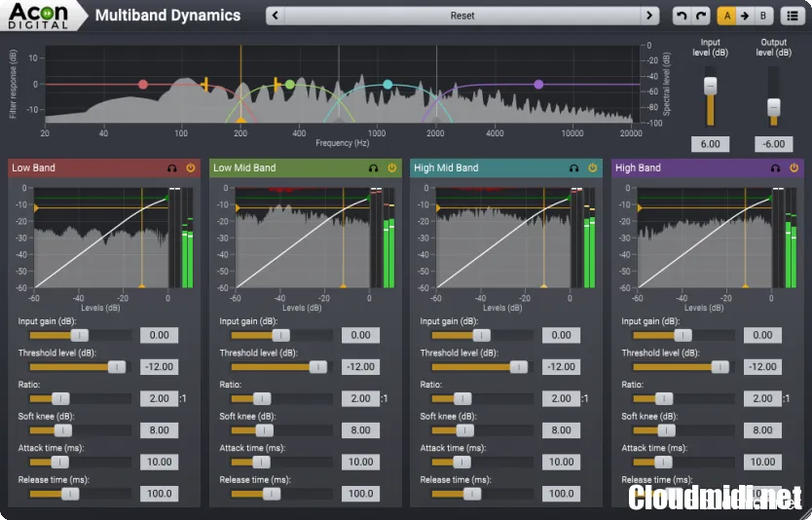Go to previous preset with left chevron

click(277, 16)
